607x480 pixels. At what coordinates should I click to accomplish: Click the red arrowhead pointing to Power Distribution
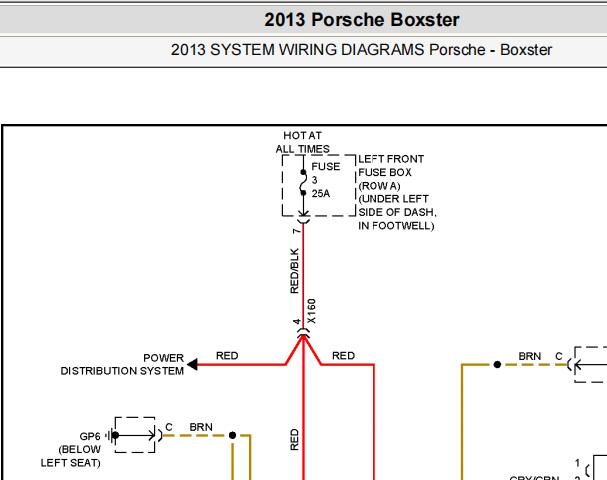[x=192, y=364]
